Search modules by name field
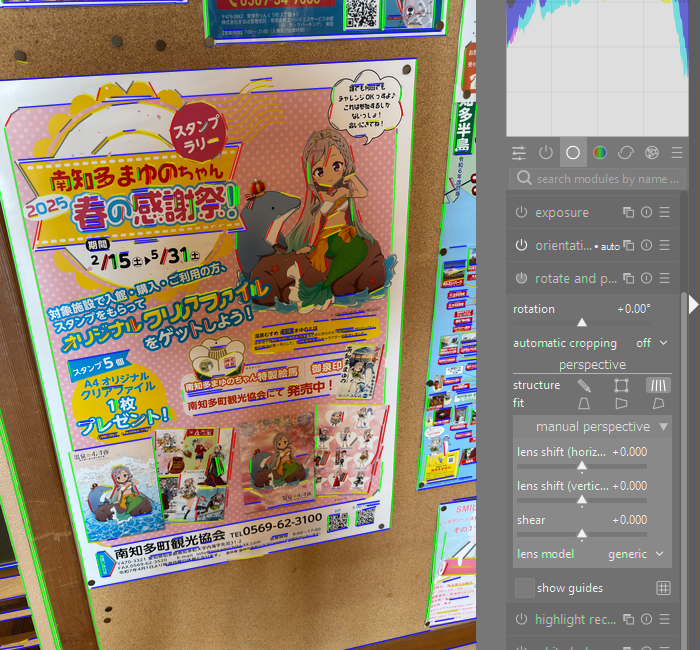The width and height of the screenshot is (700, 650). [597, 179]
